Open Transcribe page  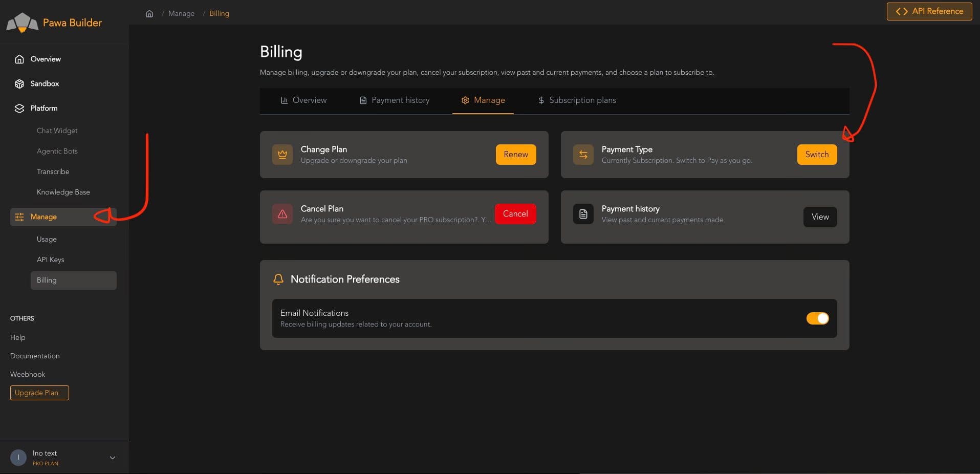(53, 171)
